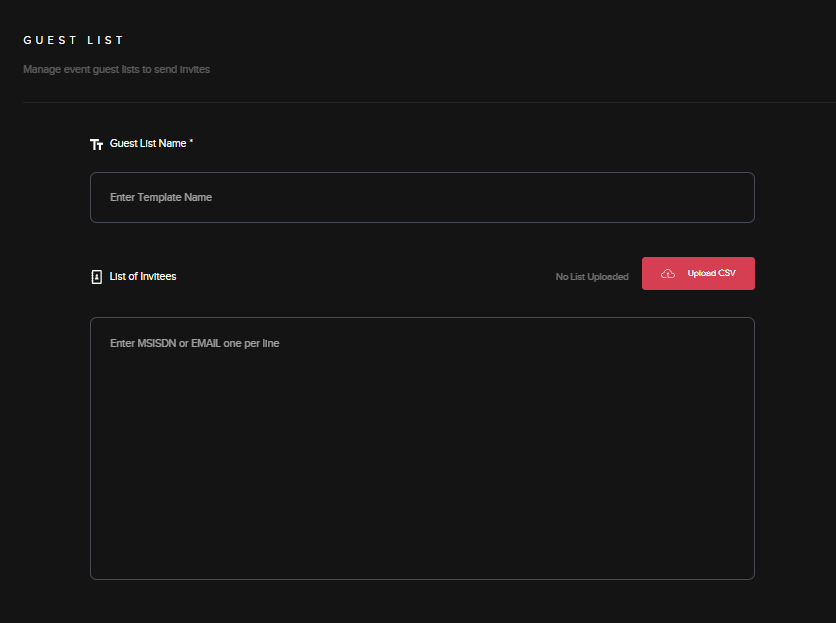Click the Tt text icon beside Guest List Name

97,144
